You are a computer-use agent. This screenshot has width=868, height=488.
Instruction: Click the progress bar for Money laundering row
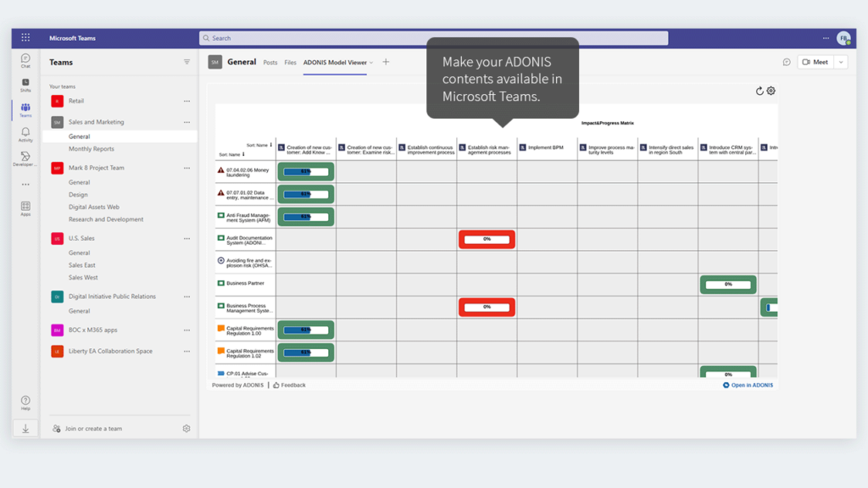(x=305, y=171)
